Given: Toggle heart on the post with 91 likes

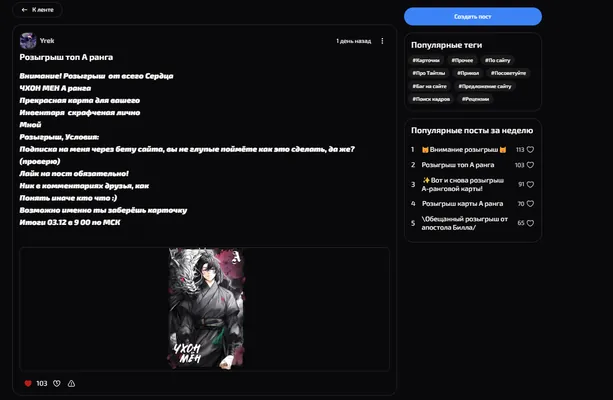Looking at the screenshot, I should click(x=530, y=184).
